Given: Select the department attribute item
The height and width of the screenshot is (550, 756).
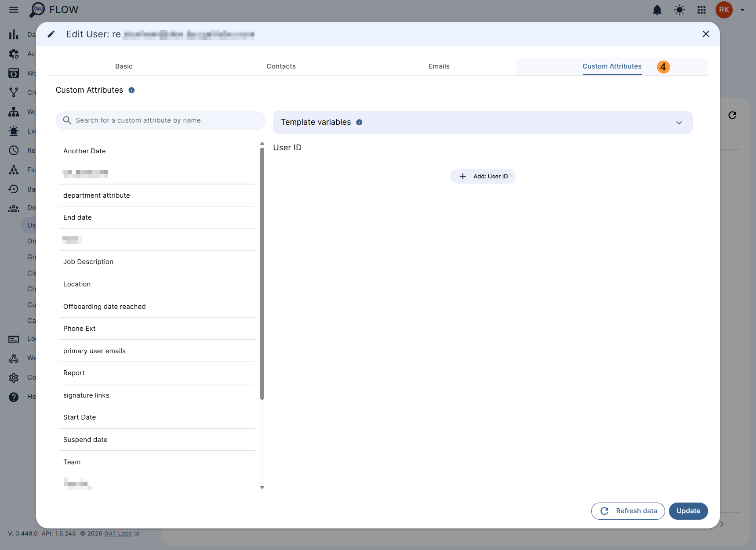Looking at the screenshot, I should (157, 195).
